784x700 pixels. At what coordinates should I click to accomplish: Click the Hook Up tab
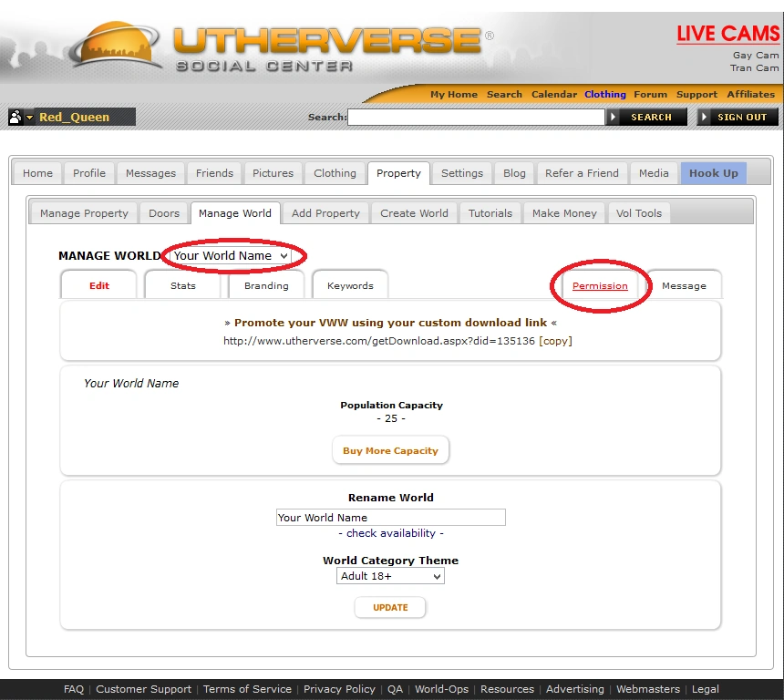pos(714,173)
